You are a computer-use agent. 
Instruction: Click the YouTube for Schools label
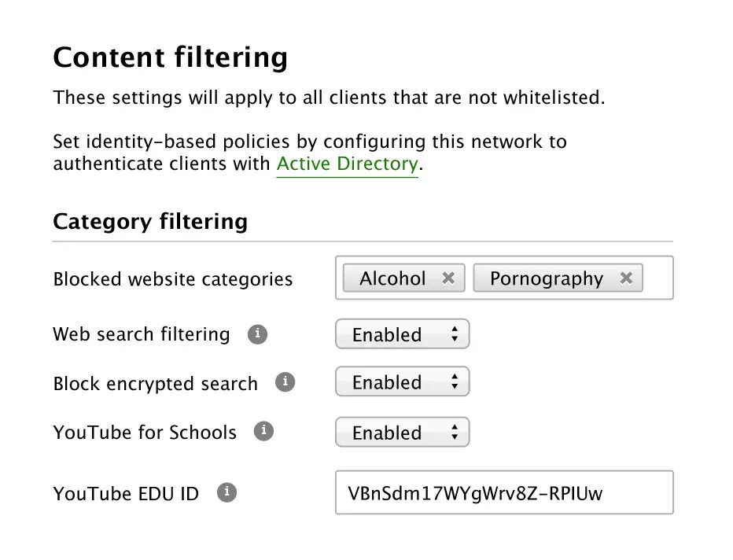145,433
